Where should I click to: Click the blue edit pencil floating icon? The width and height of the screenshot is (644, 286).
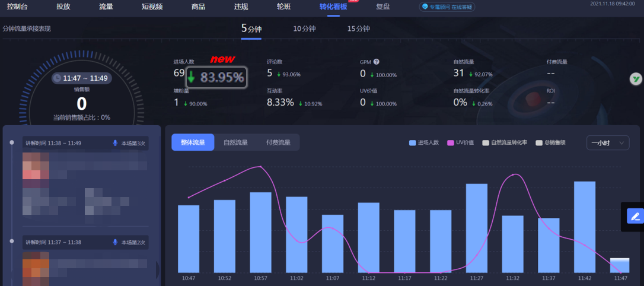click(635, 216)
